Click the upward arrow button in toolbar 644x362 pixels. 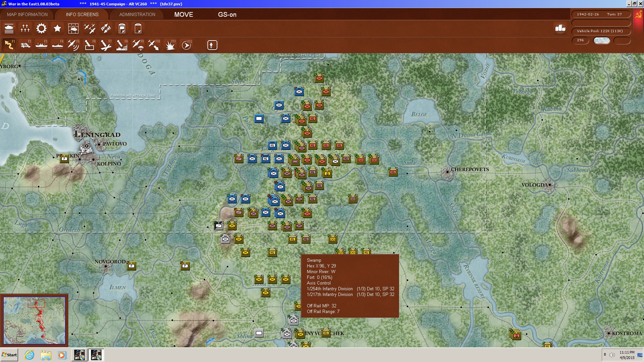pyautogui.click(x=212, y=45)
